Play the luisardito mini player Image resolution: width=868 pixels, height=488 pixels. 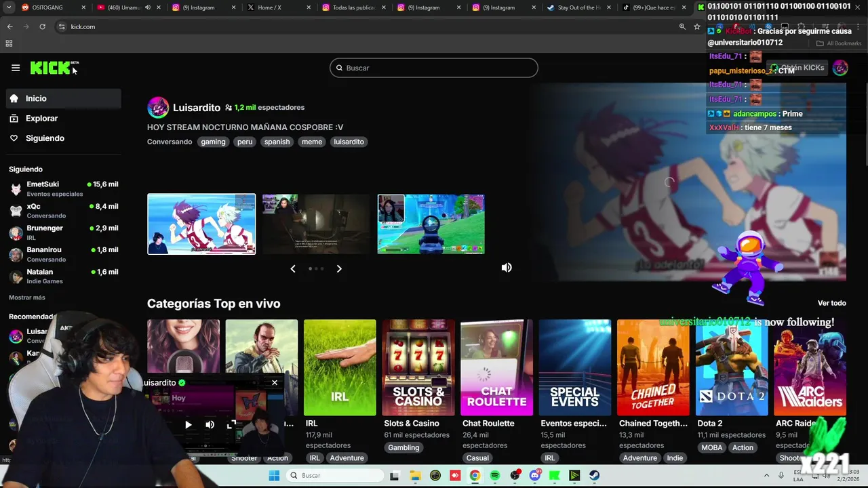coord(189,425)
